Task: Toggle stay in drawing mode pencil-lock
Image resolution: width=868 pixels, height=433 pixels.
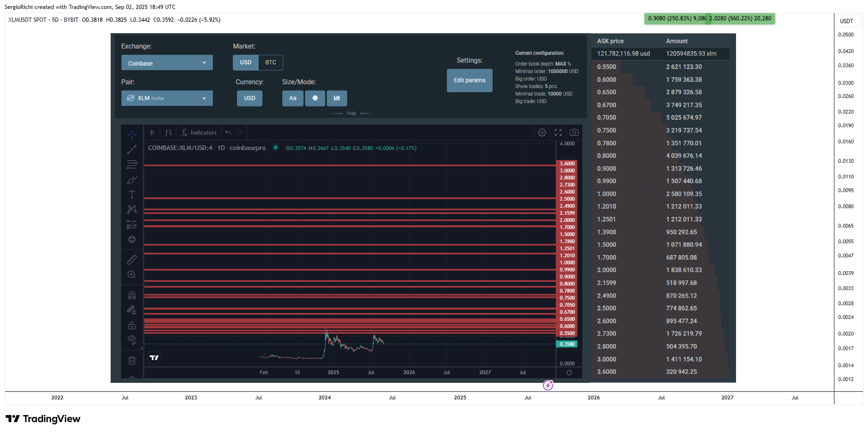Action: [132, 310]
